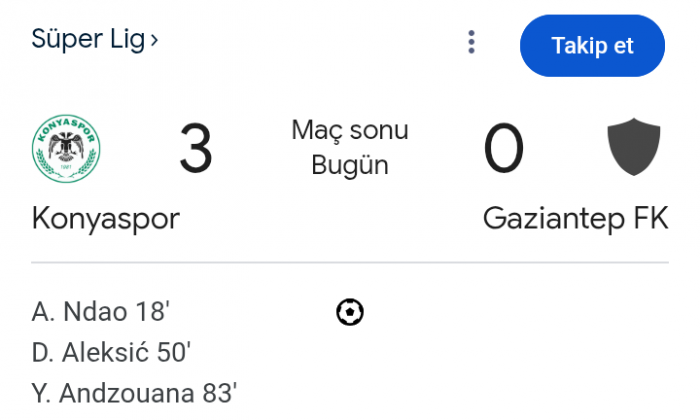Click the Maç sonu match status
The height and width of the screenshot is (420, 700).
coord(350,131)
